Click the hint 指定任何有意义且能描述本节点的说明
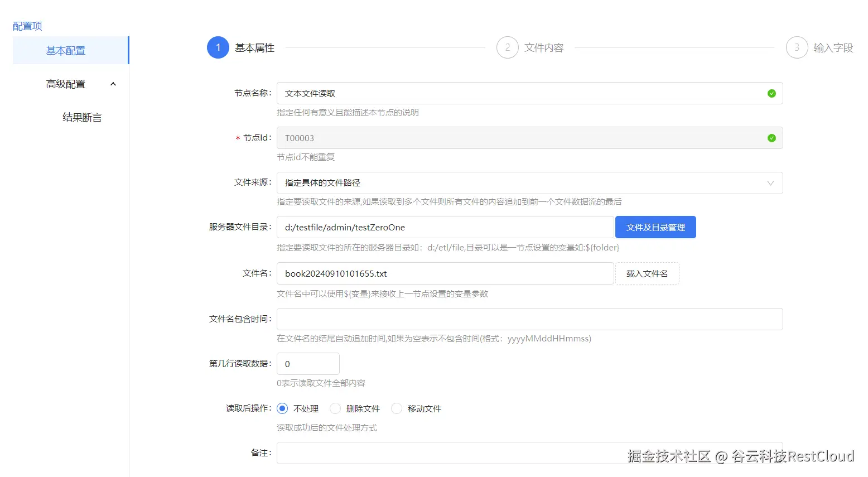 click(348, 113)
